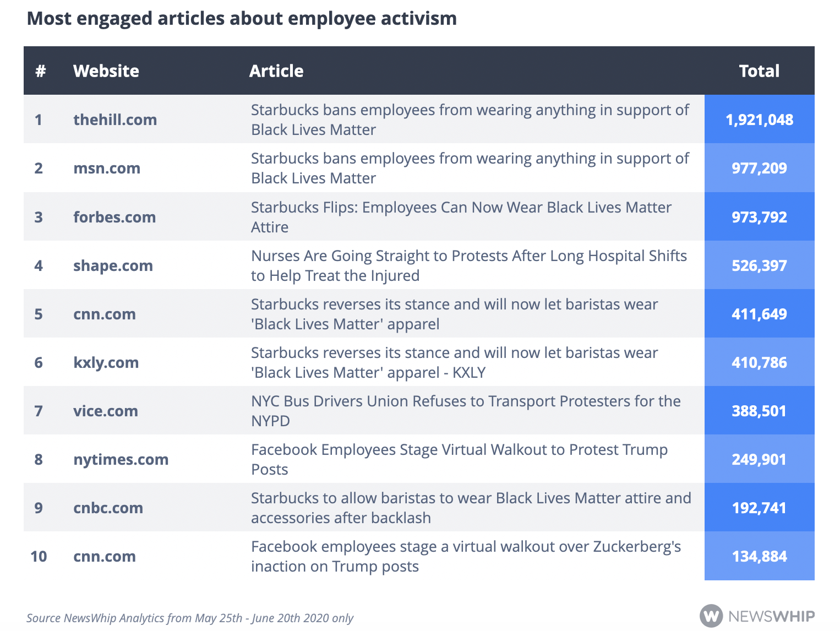The height and width of the screenshot is (631, 840).
Task: Click the Website column header
Action: pos(106,71)
